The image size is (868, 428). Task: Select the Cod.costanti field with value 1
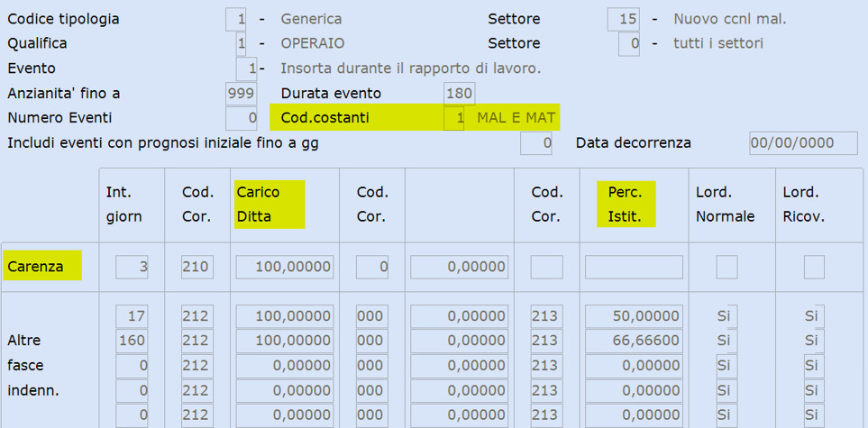click(x=454, y=118)
